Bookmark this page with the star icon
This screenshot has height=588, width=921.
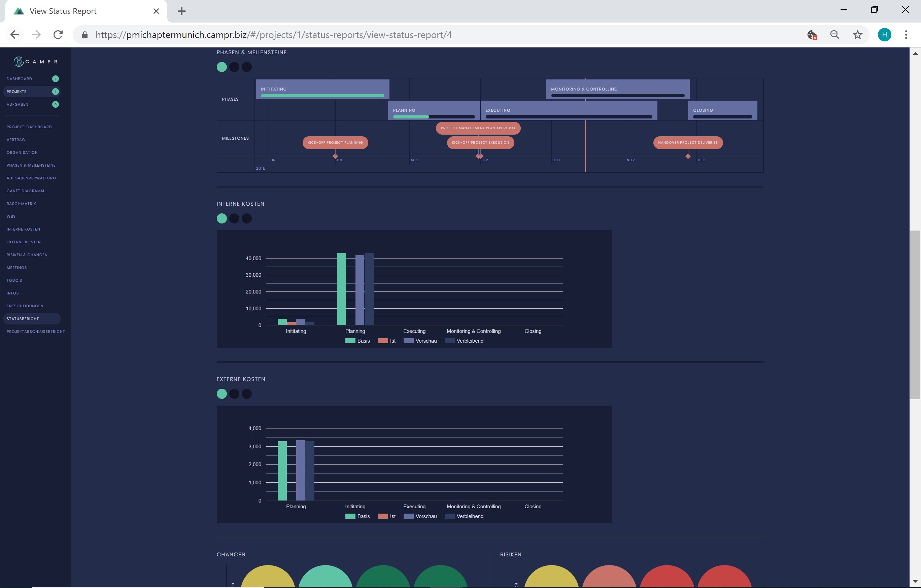coord(857,35)
